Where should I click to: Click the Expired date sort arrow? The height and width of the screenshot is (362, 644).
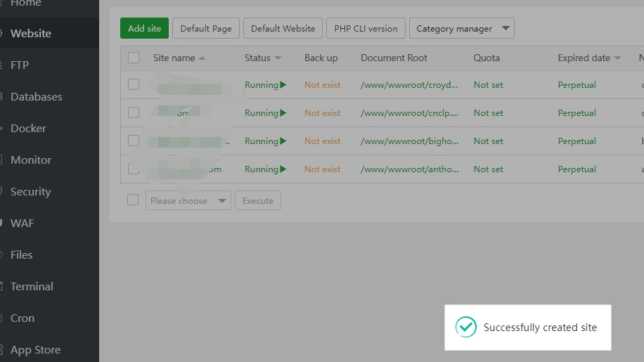point(617,58)
